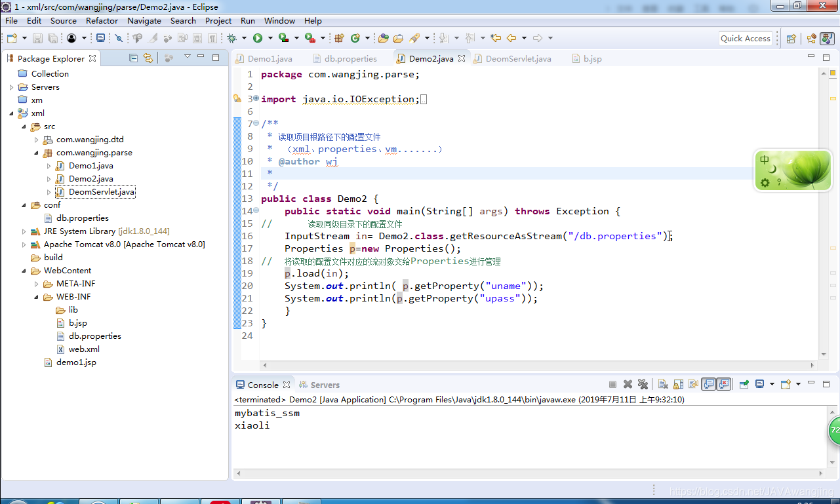Unfold the imports at line 3

pyautogui.click(x=256, y=99)
